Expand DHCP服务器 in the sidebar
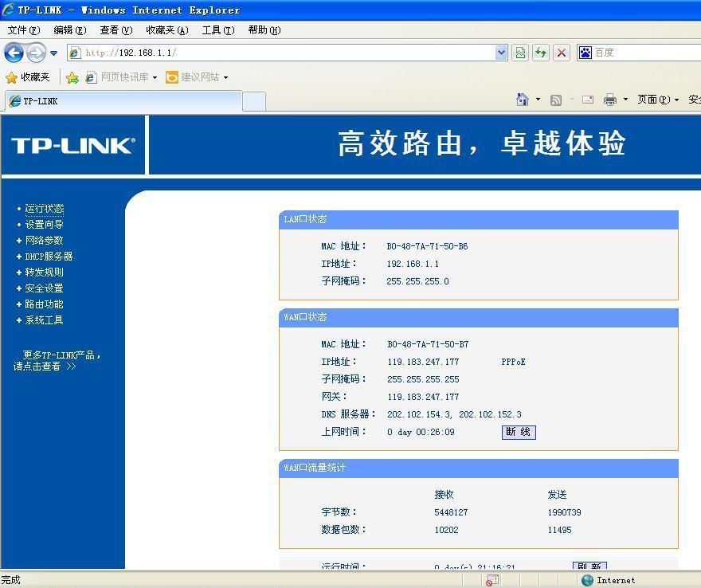This screenshot has height=588, width=701. coord(49,257)
